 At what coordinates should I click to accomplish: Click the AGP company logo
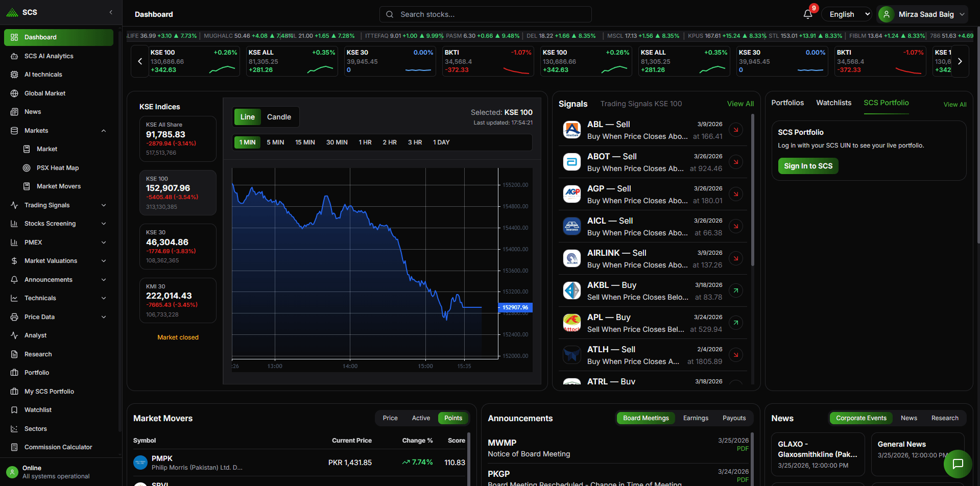(571, 194)
